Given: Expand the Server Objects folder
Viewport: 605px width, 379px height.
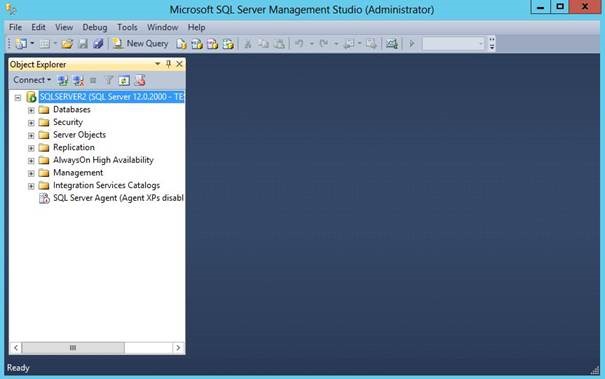Looking at the screenshot, I should tap(31, 136).
